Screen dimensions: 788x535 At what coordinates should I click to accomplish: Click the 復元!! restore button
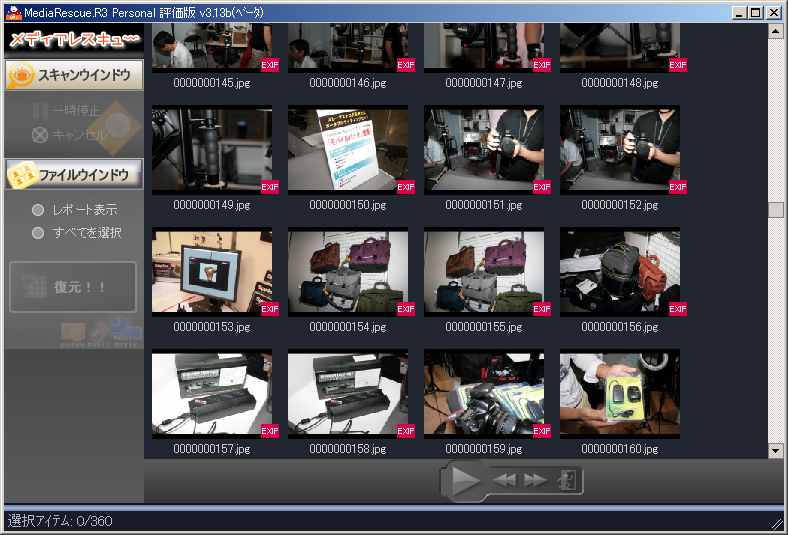coord(73,287)
